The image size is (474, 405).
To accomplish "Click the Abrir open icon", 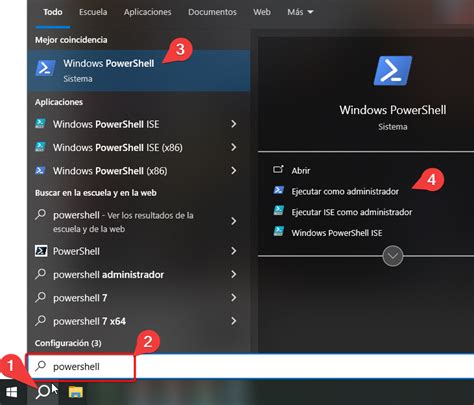I will [x=278, y=170].
